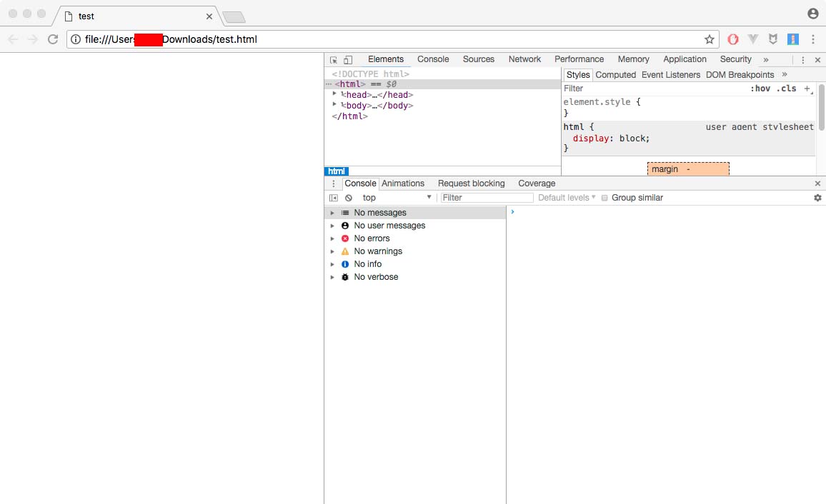Image resolution: width=826 pixels, height=504 pixels.
Task: Open the Default levels dropdown
Action: (567, 198)
